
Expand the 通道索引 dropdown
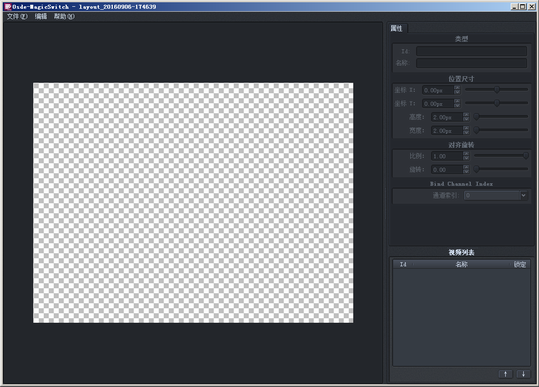523,195
